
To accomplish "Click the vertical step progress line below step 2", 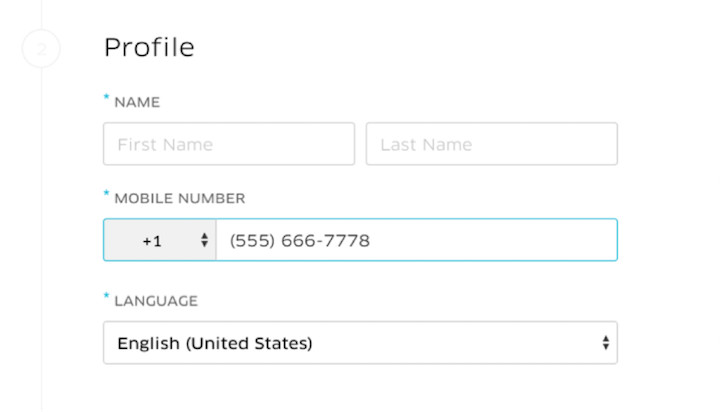I will click(41, 239).
